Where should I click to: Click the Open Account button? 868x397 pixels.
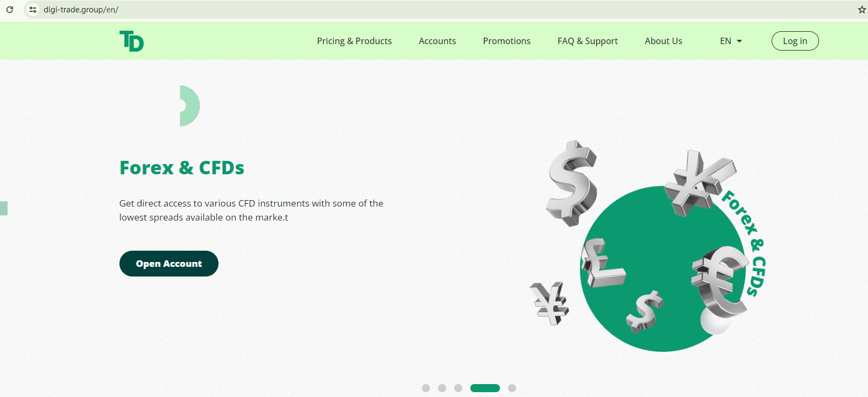tap(169, 264)
